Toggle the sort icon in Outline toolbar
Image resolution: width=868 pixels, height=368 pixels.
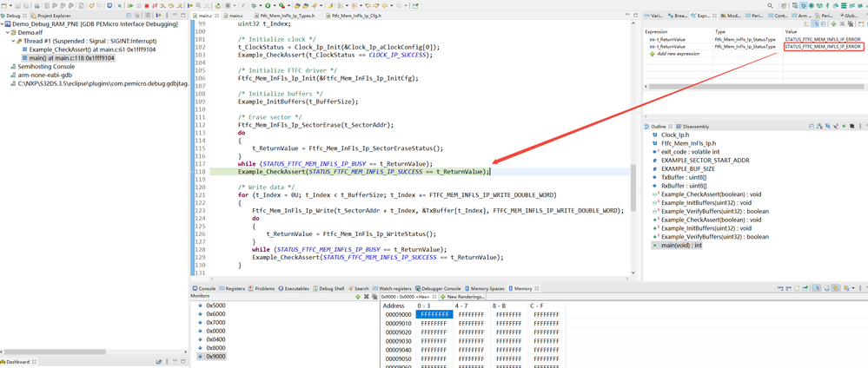tap(819, 126)
